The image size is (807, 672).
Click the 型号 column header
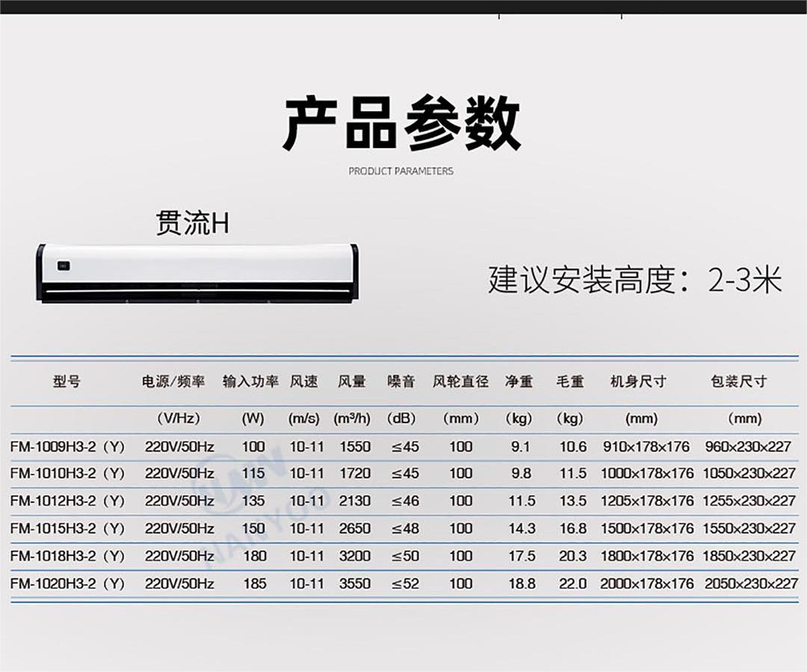(67, 381)
